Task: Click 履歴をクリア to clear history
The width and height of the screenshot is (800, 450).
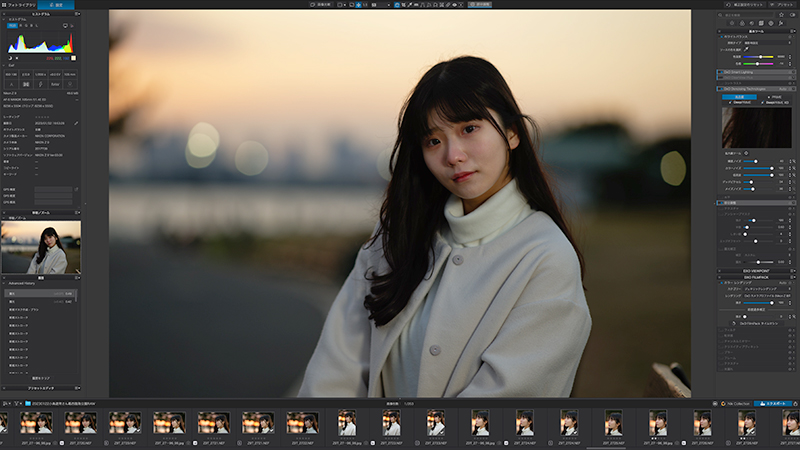Action: point(41,379)
